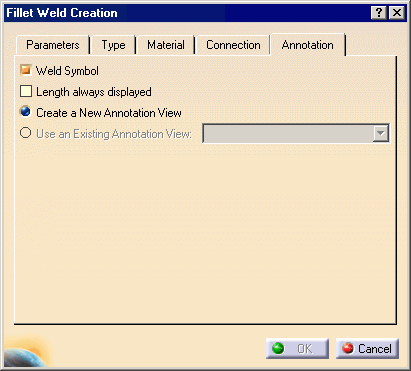Click the red light icon on Cancel
The height and width of the screenshot is (371, 411).
point(348,349)
